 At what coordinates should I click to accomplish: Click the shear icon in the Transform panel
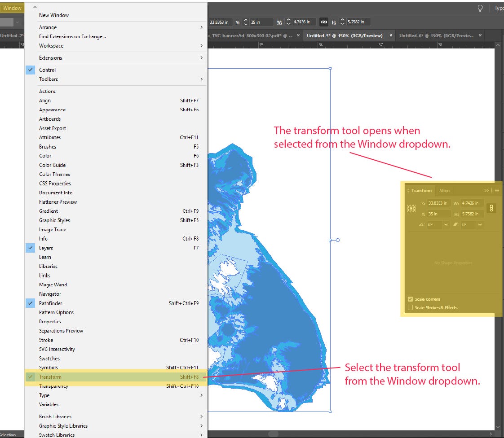455,224
